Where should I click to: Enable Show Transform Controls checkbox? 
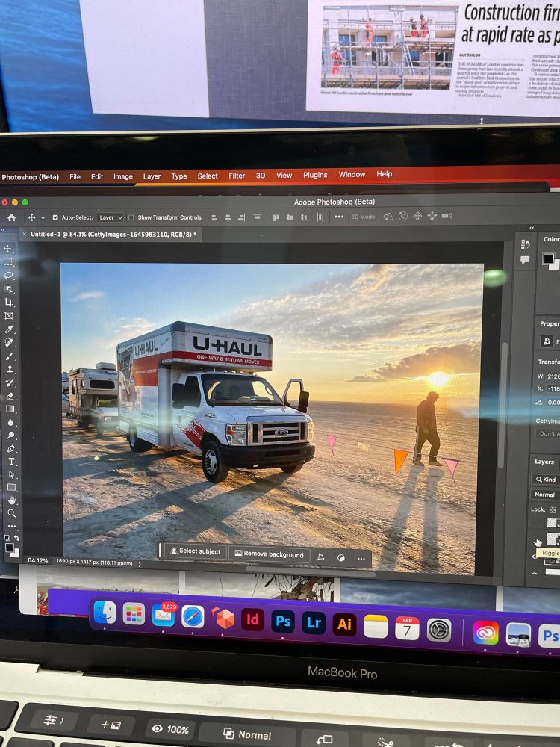[131, 217]
